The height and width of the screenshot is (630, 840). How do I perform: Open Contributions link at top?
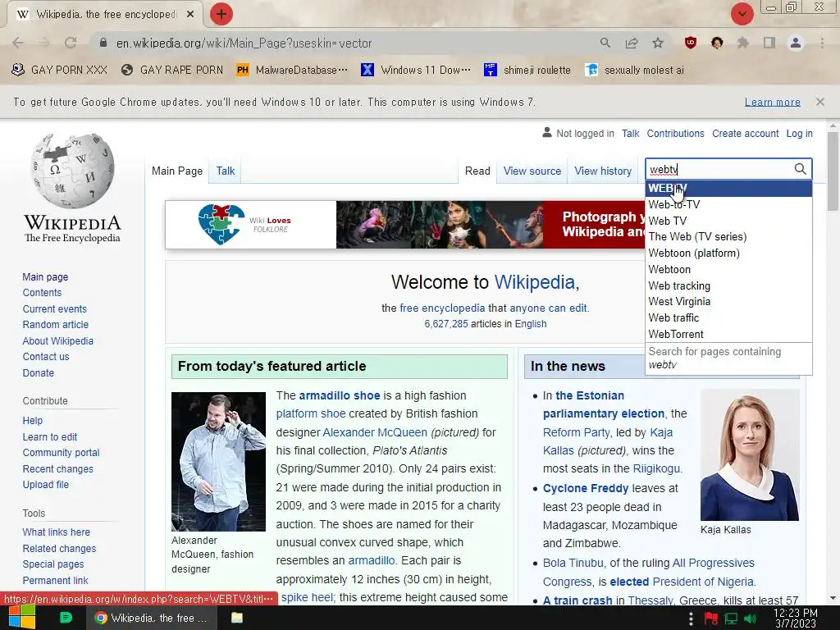[675, 134]
